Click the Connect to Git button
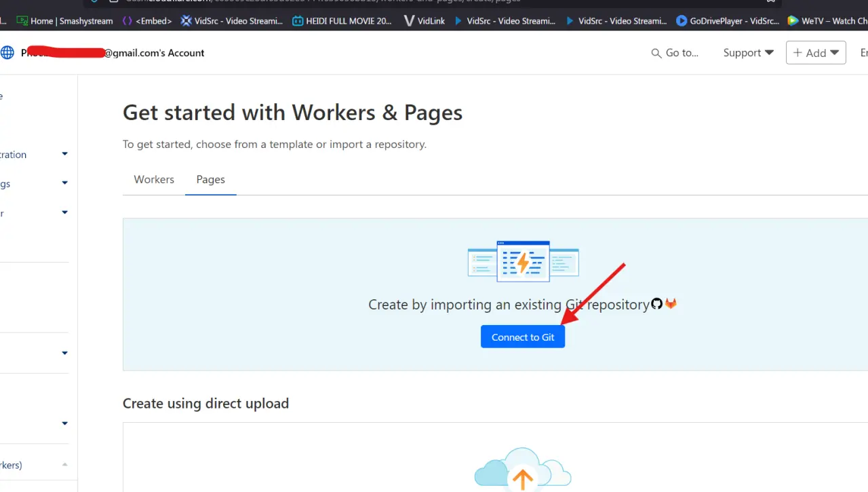Image resolution: width=868 pixels, height=492 pixels. pos(523,337)
